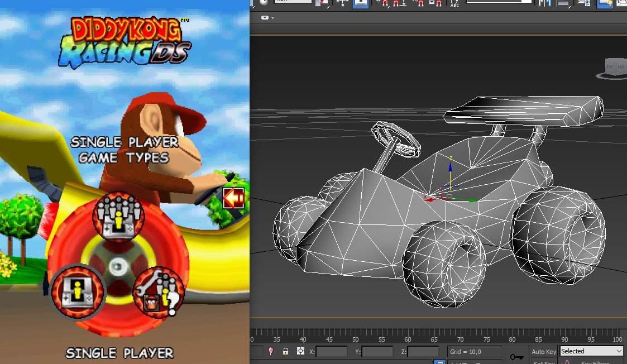Toggle the Percent Snap magnet icon
The height and width of the screenshot is (364, 627).
click(420, 3)
